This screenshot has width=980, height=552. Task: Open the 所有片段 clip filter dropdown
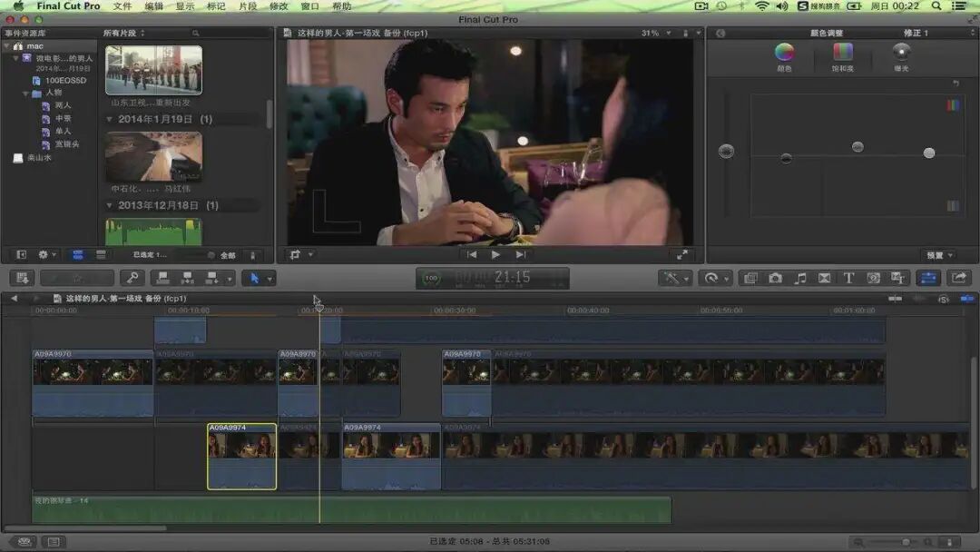pos(123,33)
